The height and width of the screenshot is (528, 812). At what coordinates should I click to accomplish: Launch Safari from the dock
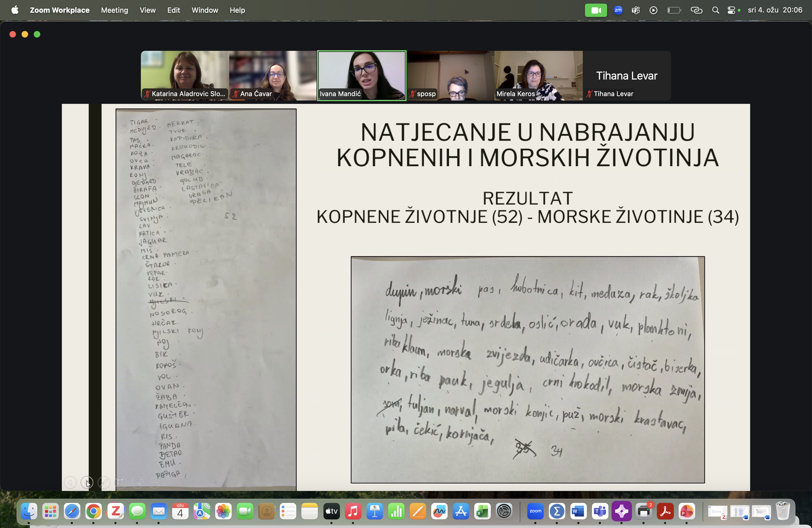pos(72,511)
